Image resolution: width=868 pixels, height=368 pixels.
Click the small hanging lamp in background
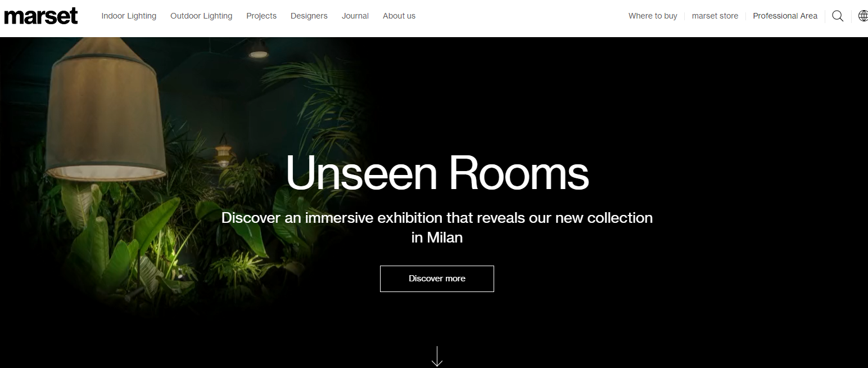click(224, 152)
